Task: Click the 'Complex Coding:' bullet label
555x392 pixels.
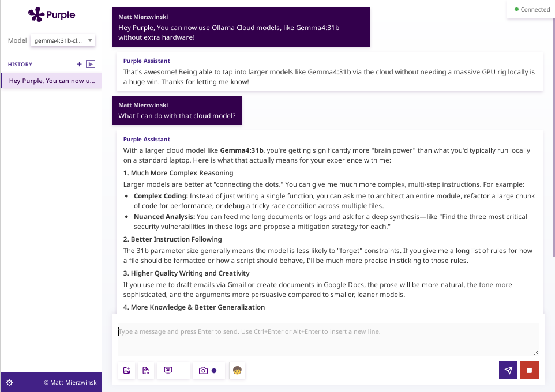Action: (161, 196)
